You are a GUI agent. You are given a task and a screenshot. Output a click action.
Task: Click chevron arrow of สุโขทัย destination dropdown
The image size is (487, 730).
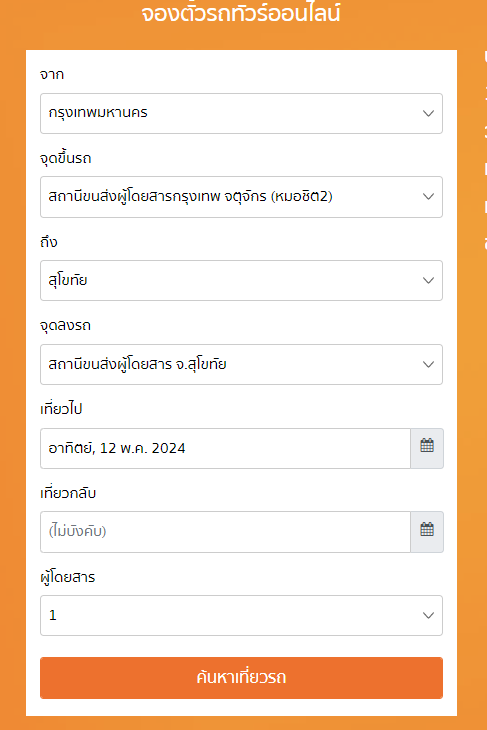click(428, 280)
